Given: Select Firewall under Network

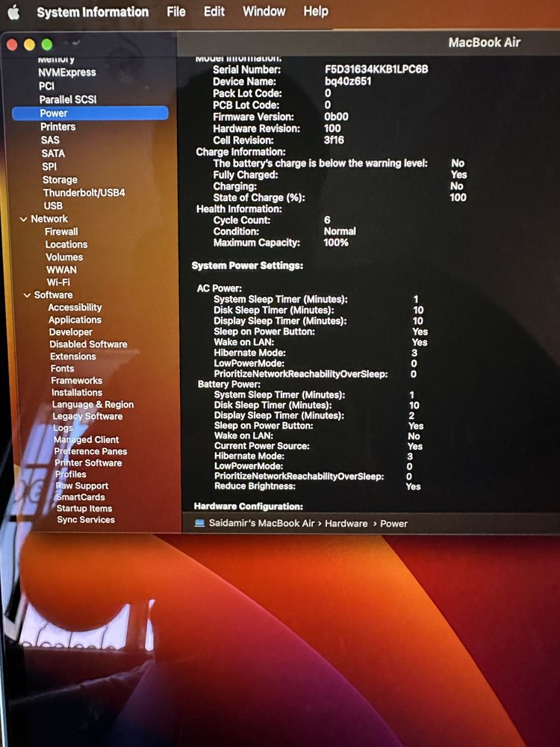Looking at the screenshot, I should (61, 232).
